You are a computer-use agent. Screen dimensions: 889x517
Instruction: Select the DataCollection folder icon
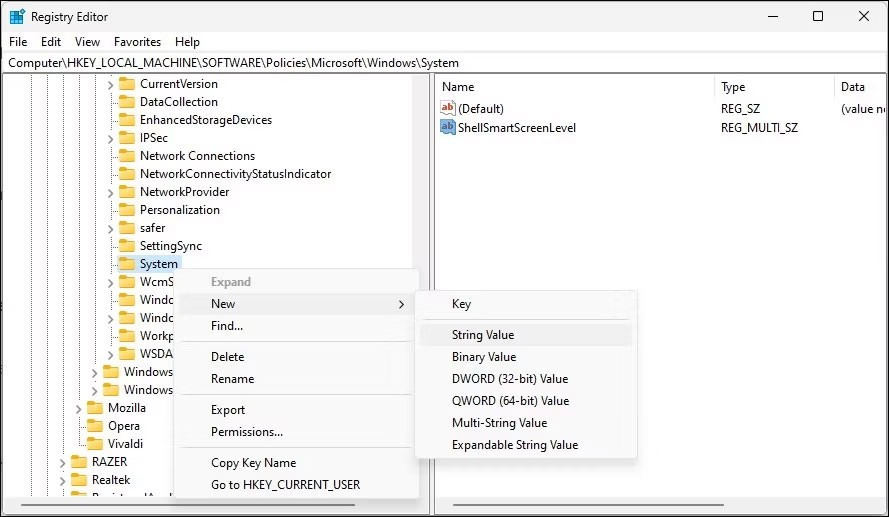[127, 102]
